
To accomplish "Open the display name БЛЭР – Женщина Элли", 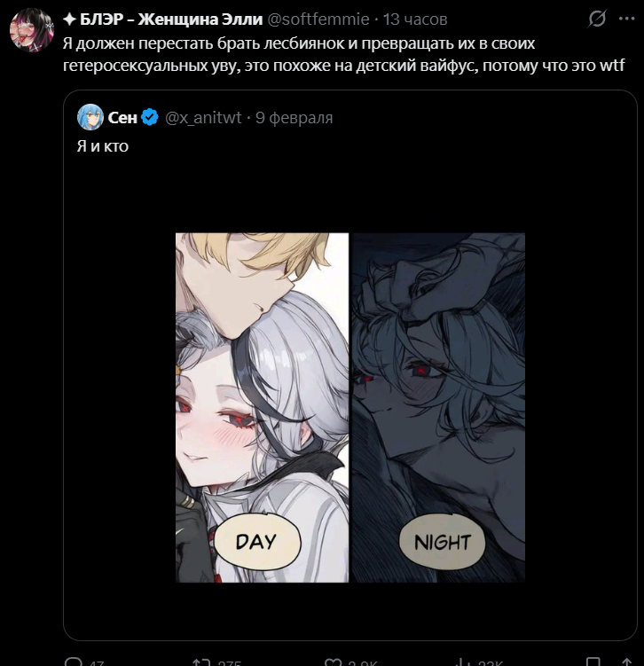I will pyautogui.click(x=163, y=20).
